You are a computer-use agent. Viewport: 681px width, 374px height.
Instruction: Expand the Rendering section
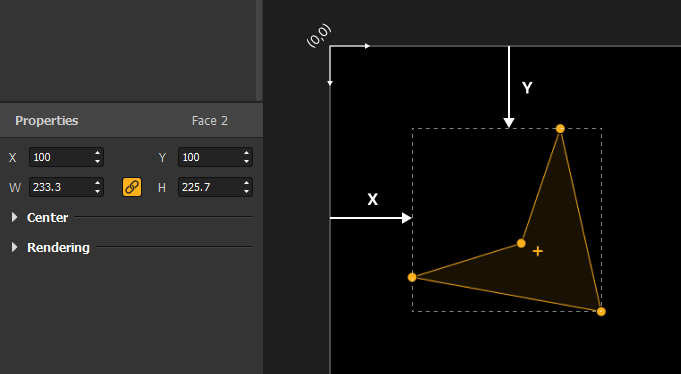(15, 247)
